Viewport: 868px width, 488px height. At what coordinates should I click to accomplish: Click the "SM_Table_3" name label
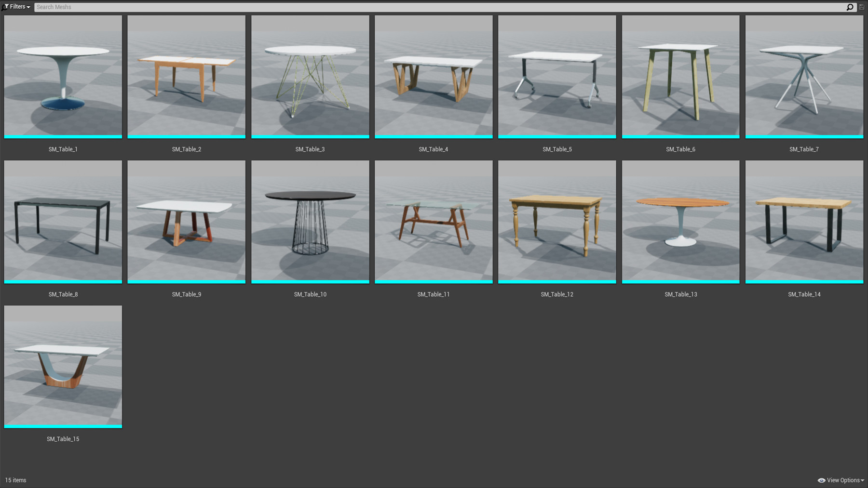pos(310,149)
